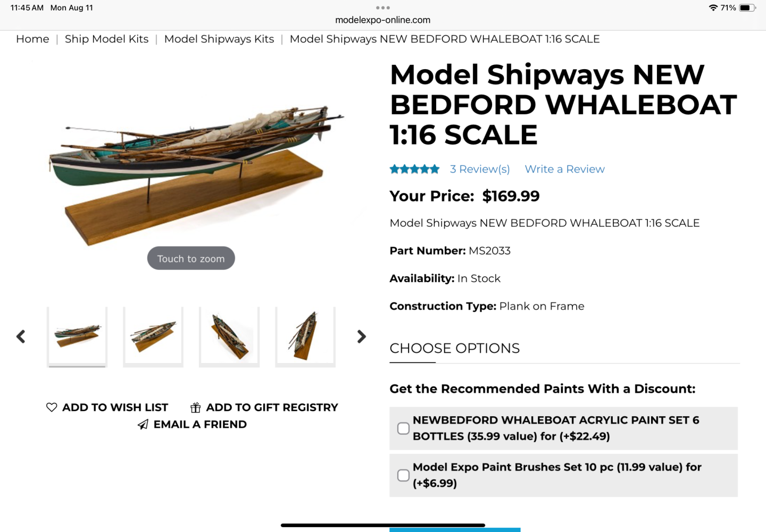
Task: Click the heart icon for wish list
Action: 52,407
